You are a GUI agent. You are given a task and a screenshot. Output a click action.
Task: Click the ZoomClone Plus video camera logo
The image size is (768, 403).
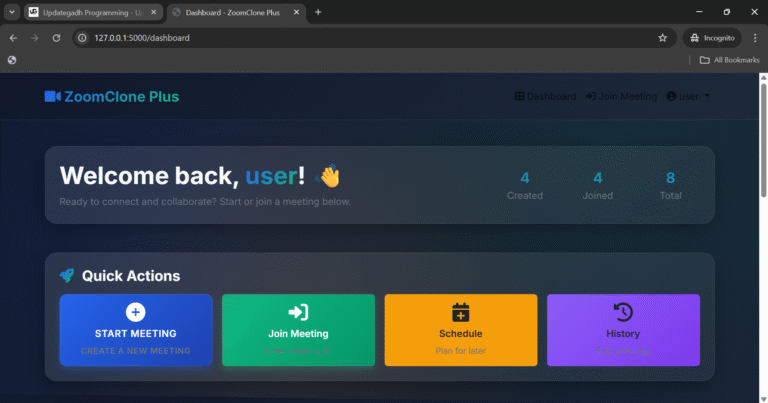(x=53, y=97)
